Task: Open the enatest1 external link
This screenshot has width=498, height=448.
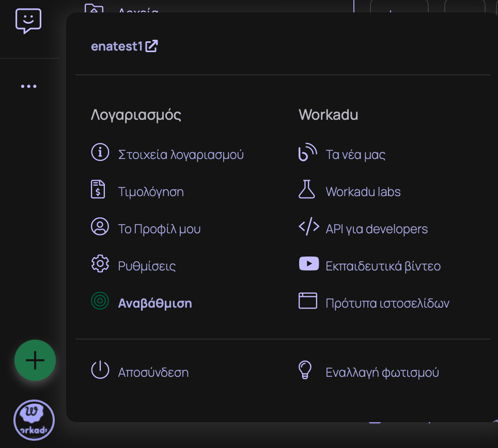Action: pyautogui.click(x=124, y=46)
